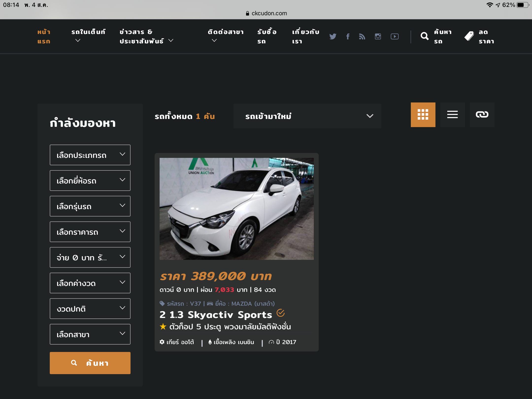Open the Instagram icon link
This screenshot has height=399, width=532.
click(378, 36)
